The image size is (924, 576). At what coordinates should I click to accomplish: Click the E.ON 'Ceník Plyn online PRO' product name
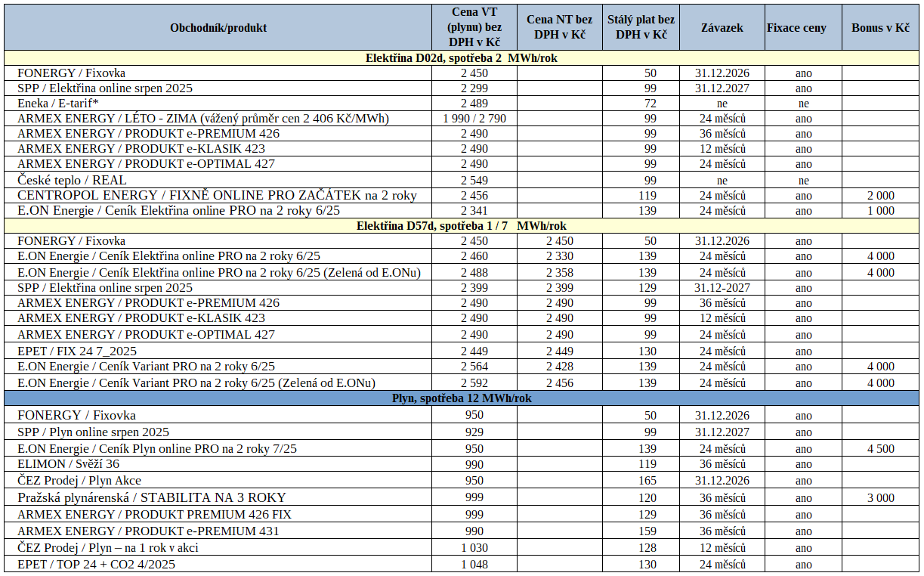click(x=157, y=448)
